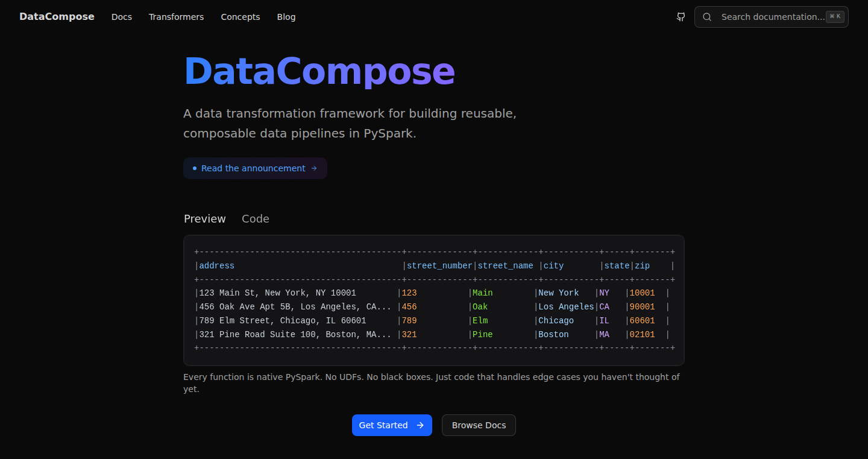Viewport: 868px width, 459px height.
Task: Click state cell 'IL'
Action: click(x=604, y=321)
